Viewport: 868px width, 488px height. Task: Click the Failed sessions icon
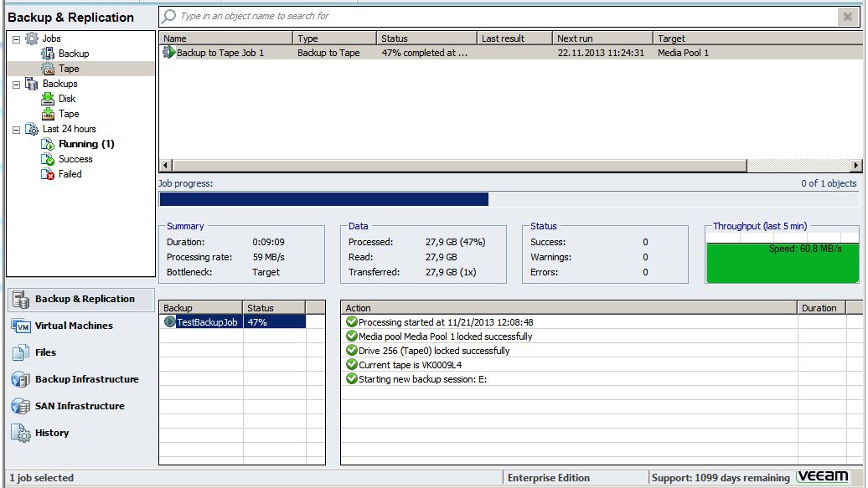48,174
